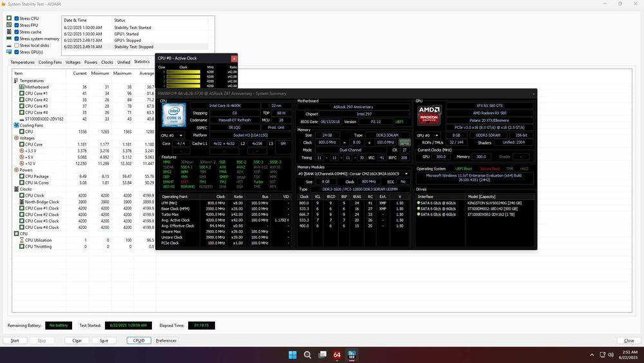Click Core 1 yellow clock bar

pos(184,77)
